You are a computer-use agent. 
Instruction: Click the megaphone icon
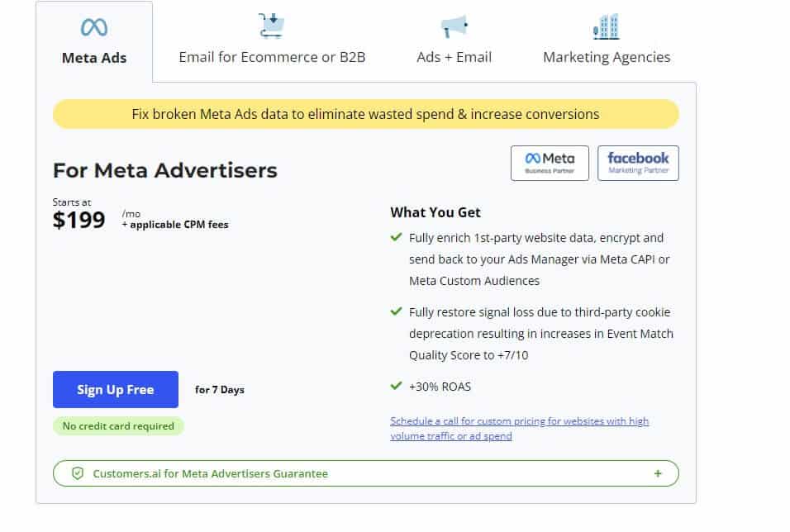(x=454, y=26)
